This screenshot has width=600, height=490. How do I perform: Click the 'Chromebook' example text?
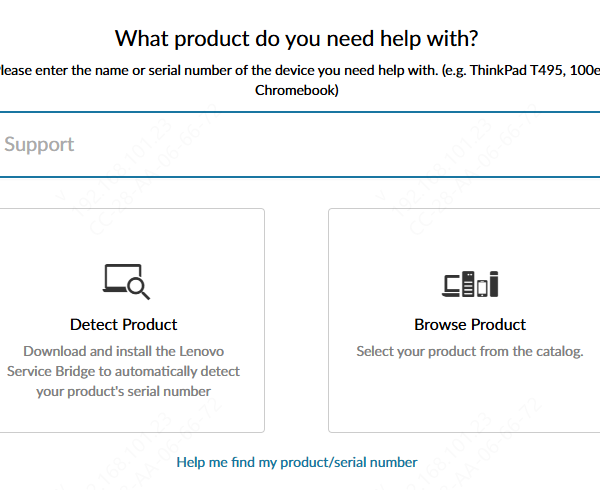tap(296, 90)
